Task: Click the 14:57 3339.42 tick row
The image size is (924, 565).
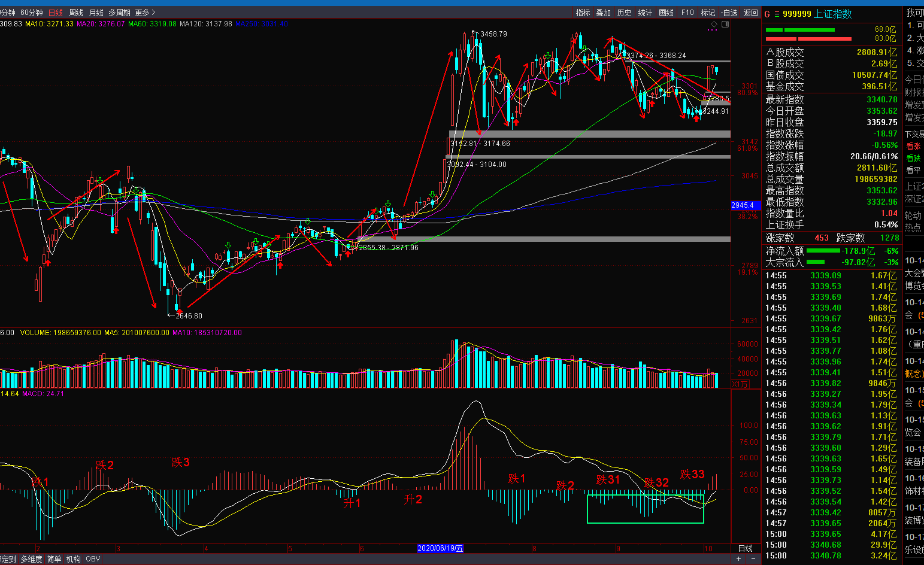Action: (x=831, y=512)
